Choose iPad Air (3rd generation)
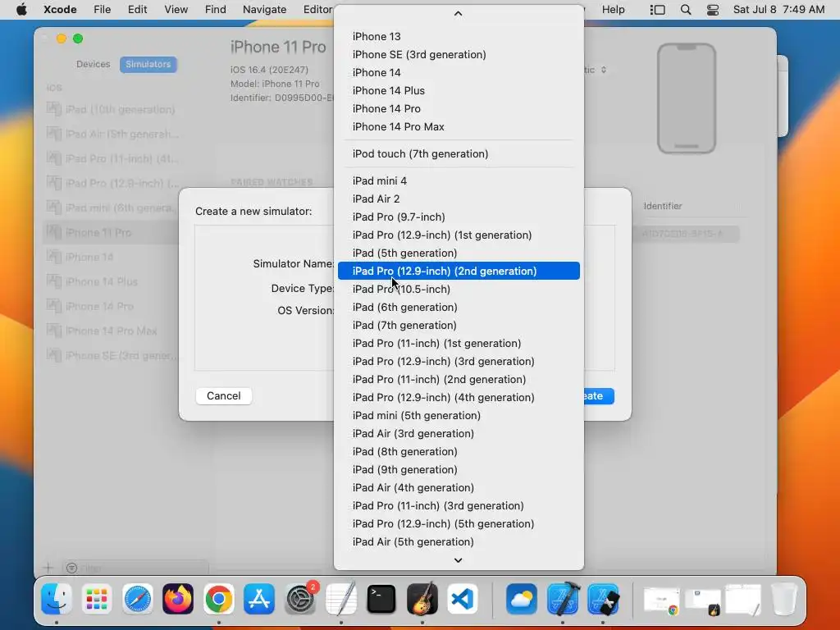Viewport: 840px width, 630px height. click(x=459, y=433)
